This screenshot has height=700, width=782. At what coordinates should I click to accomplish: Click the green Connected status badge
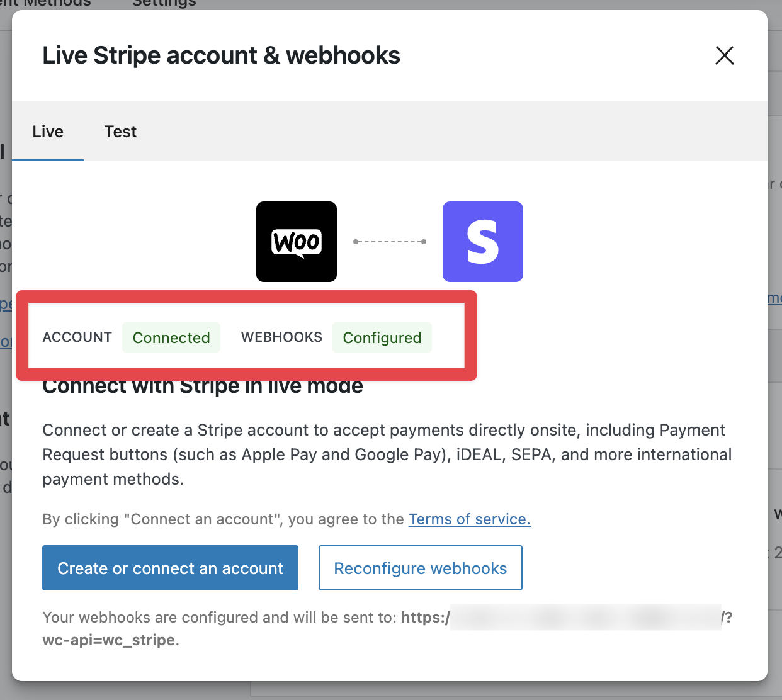click(171, 337)
